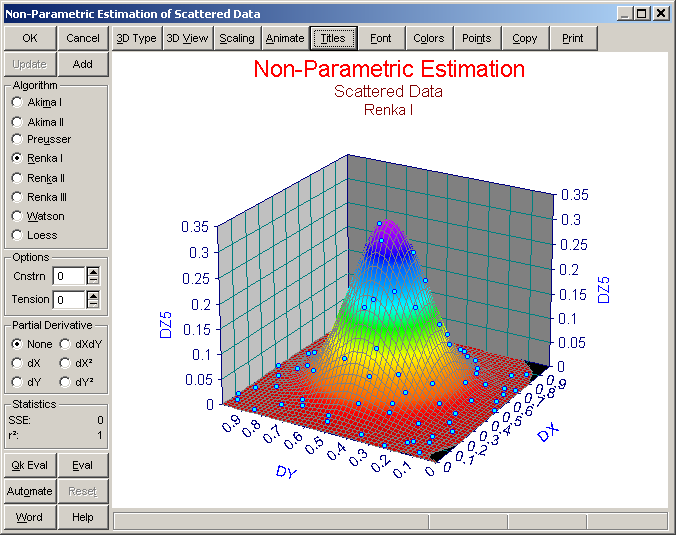
Task: Copy the graph with Copy button
Action: click(x=525, y=38)
